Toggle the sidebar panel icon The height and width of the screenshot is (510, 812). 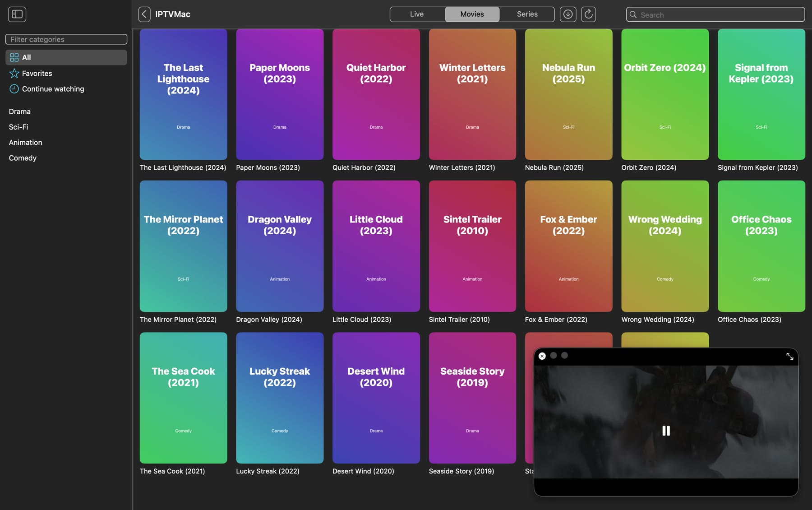click(17, 14)
